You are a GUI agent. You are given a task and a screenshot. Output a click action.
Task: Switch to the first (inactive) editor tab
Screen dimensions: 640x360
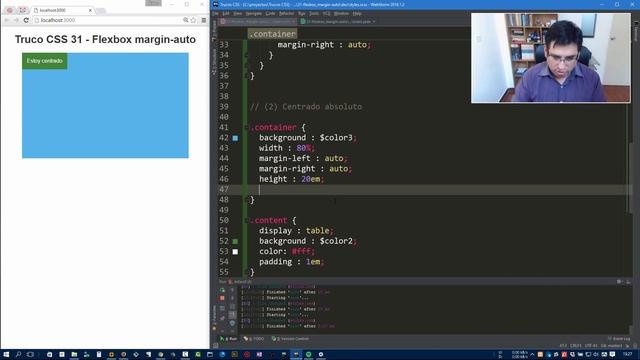click(x=258, y=21)
